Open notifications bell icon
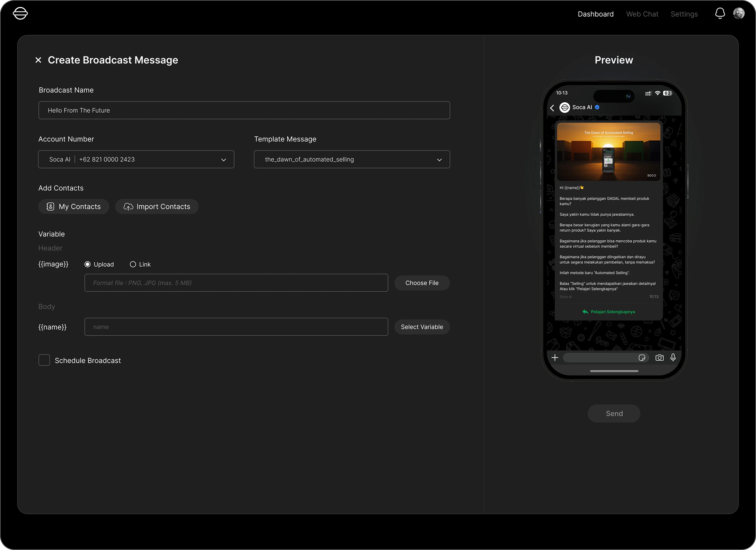756x550 pixels. coord(720,14)
